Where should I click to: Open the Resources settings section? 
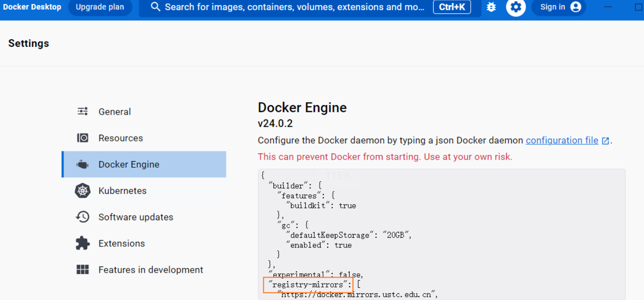pyautogui.click(x=144, y=138)
